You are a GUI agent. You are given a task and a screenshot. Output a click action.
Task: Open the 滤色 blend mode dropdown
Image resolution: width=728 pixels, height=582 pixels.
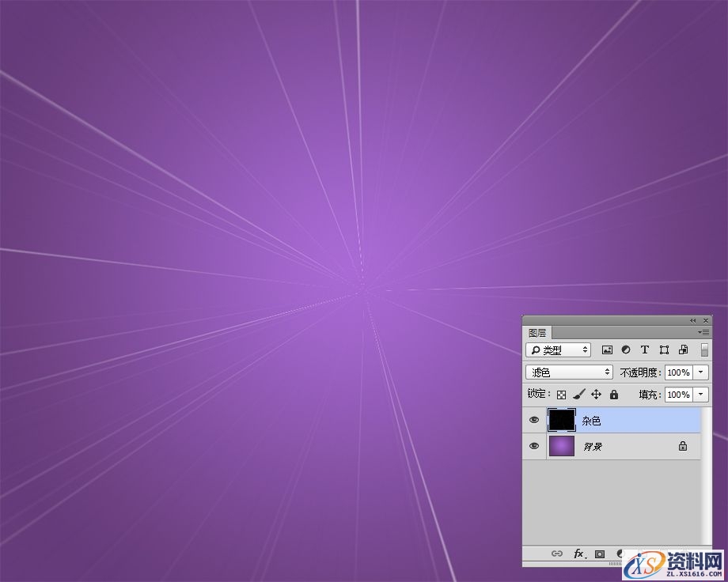tap(569, 372)
